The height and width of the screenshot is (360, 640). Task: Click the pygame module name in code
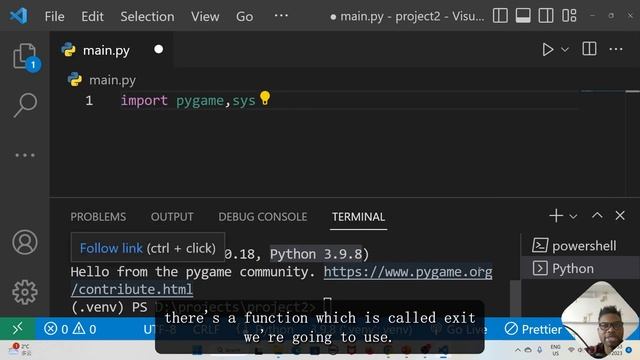tap(200, 100)
